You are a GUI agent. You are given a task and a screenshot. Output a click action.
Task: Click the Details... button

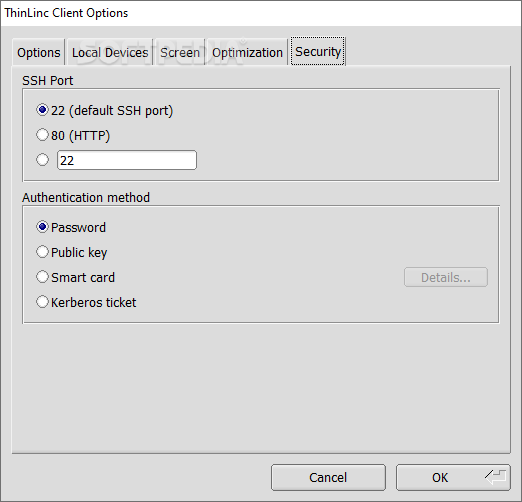[x=446, y=277]
